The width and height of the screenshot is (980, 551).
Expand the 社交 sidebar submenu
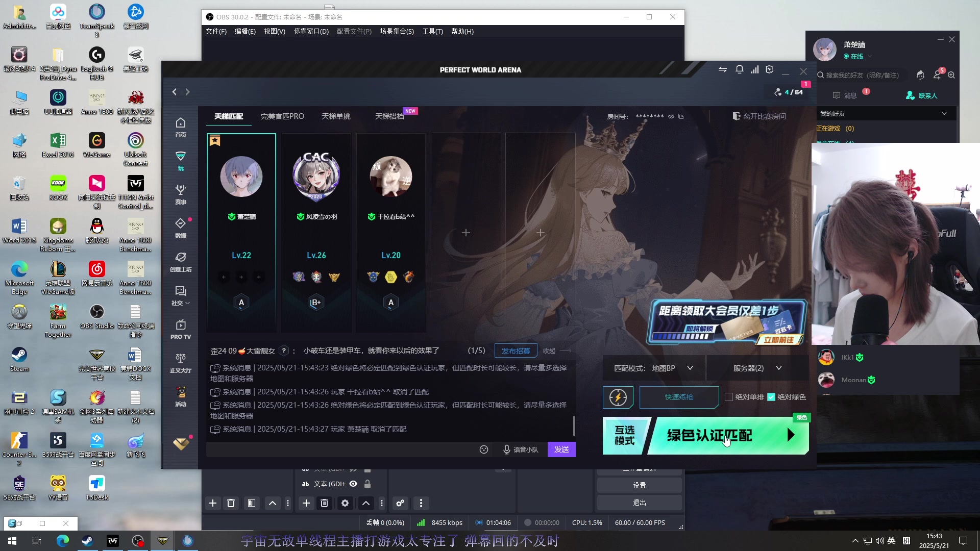(181, 295)
